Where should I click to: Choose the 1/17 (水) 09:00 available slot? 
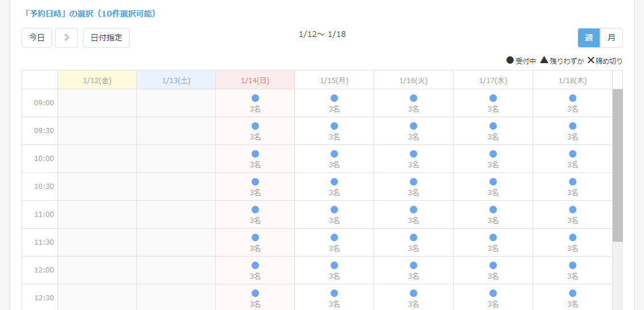493,103
